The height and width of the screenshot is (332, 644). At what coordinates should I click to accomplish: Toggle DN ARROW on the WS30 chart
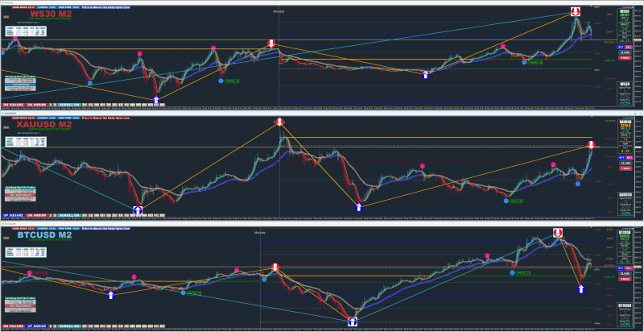point(36,105)
